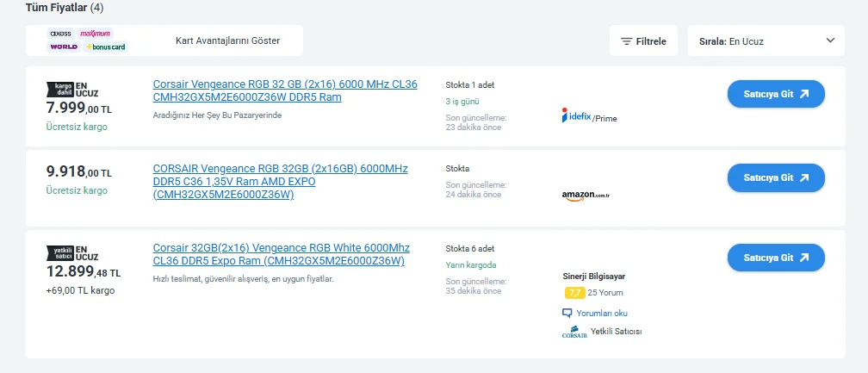868x373 pixels.
Task: Click the Hızlı teslimat, güvenilir alışveriş description
Action: tap(243, 279)
